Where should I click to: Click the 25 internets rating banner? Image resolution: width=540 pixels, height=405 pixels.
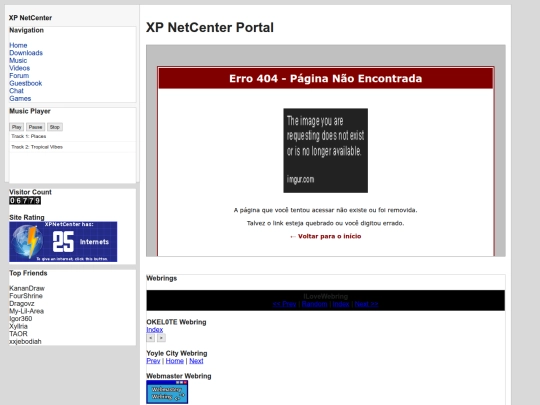(63, 242)
